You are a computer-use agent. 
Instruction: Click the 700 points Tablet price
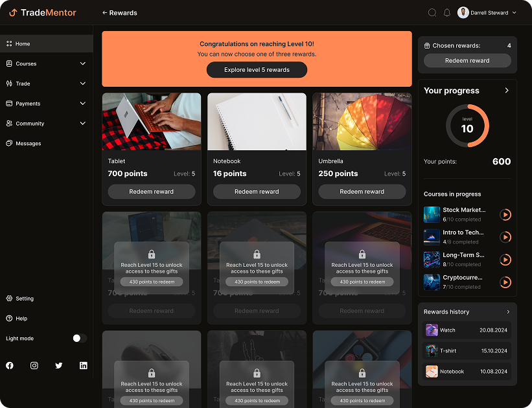[x=128, y=174]
